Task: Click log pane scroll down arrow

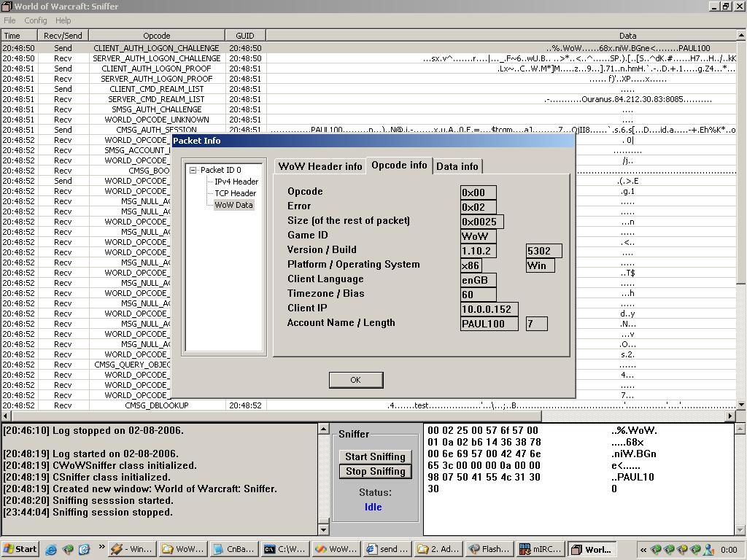Action: pyautogui.click(x=323, y=529)
